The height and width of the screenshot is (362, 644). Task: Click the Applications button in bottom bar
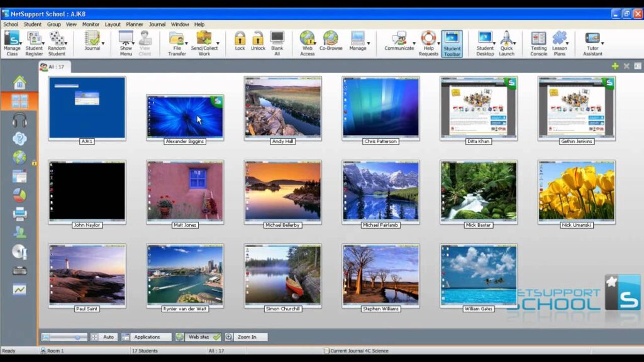coord(147,337)
